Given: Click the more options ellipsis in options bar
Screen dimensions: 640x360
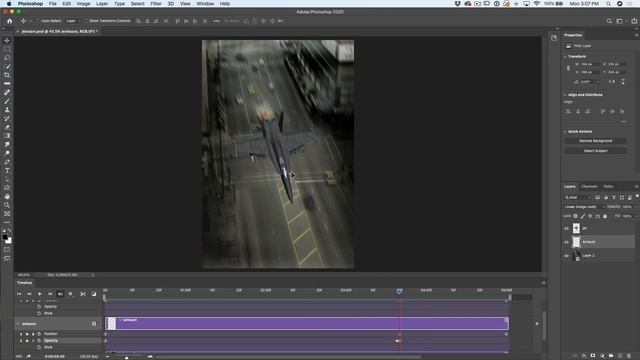Looking at the screenshot, I should (216, 21).
